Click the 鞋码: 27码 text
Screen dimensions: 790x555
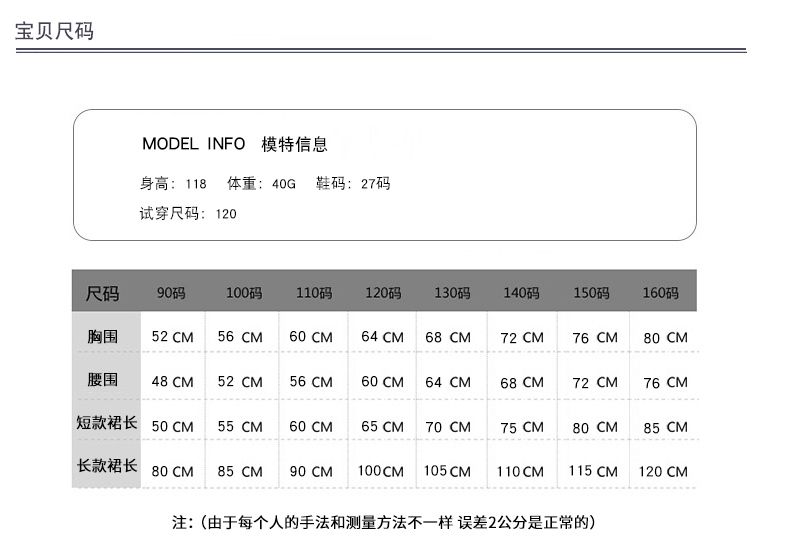coord(353,183)
